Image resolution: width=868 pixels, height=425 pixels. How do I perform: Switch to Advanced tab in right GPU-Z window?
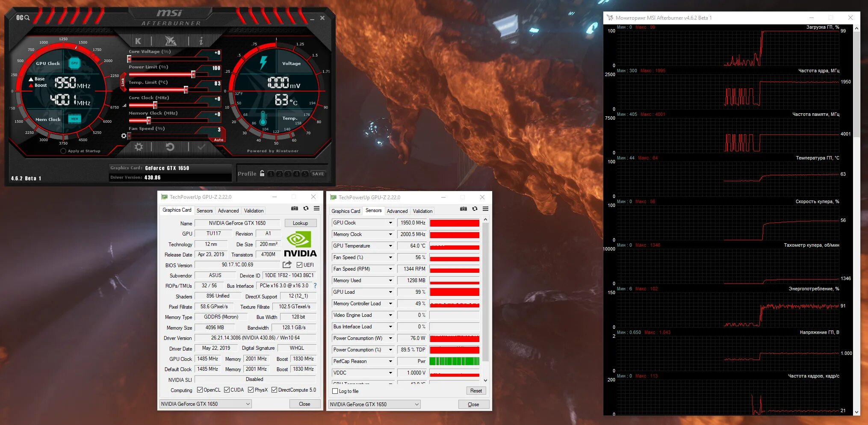point(397,211)
